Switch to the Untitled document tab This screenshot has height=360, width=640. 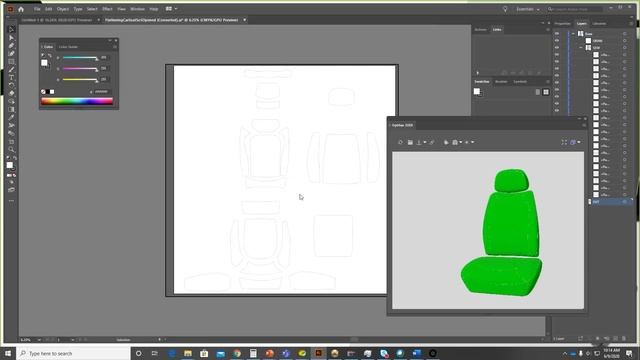click(x=56, y=20)
